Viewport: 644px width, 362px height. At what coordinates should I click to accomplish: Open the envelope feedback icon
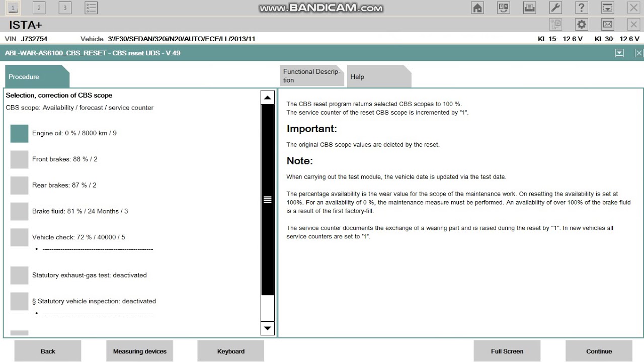[x=608, y=24]
